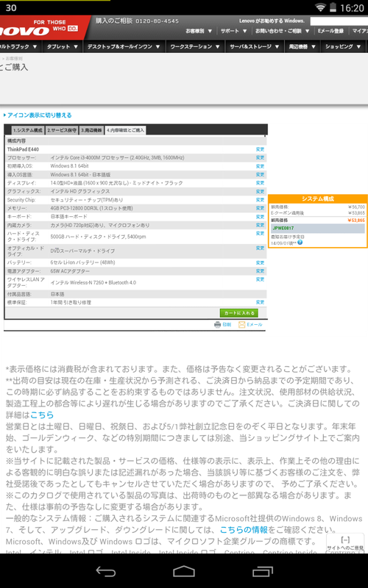This screenshot has width=368, height=588.
Task: Click the green カートに入れる button
Action: pos(238,313)
